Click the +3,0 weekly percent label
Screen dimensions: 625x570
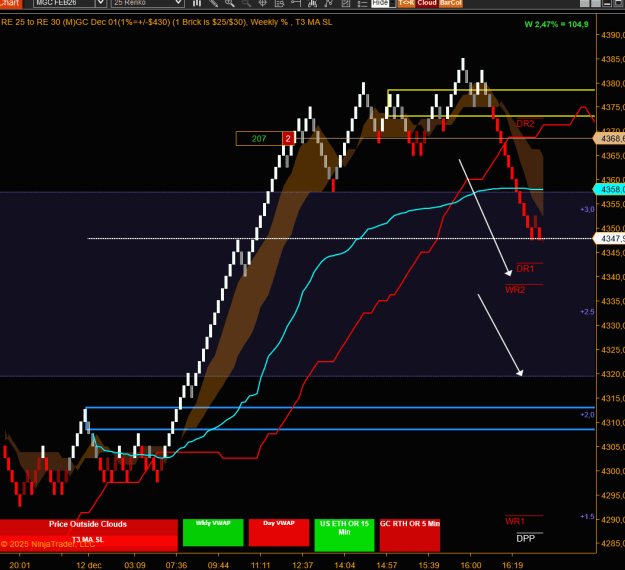click(587, 209)
